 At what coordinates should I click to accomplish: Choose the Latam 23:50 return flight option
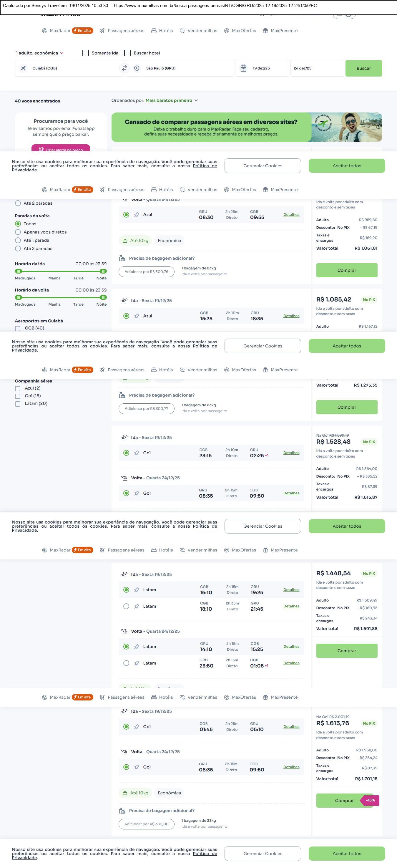pos(126,663)
